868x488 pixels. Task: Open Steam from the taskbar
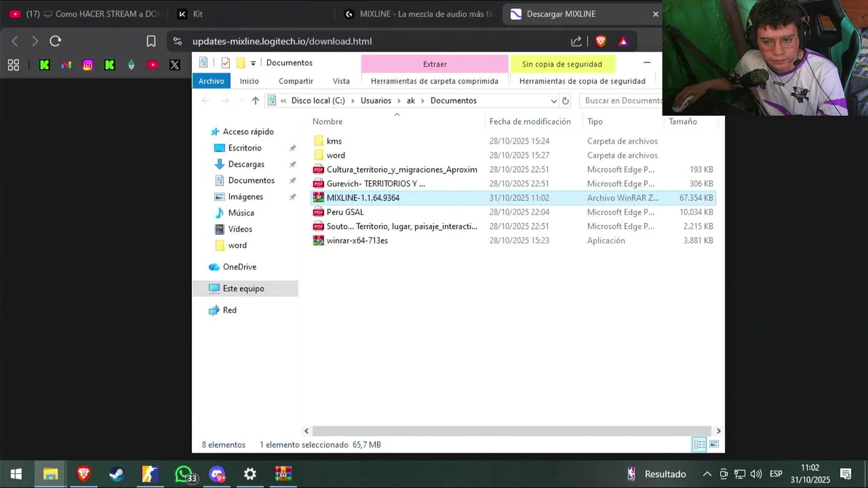click(x=117, y=474)
